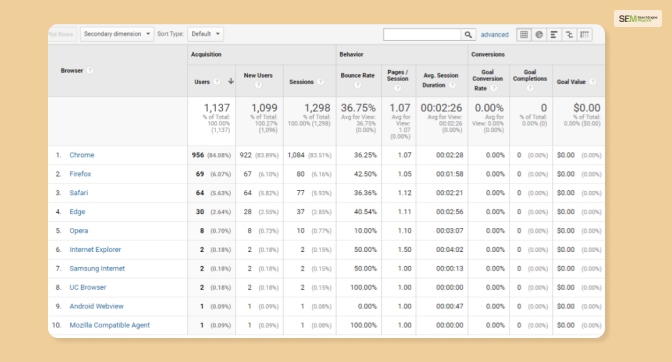Click the Acquisition group header
The image size is (672, 362).
pos(206,54)
